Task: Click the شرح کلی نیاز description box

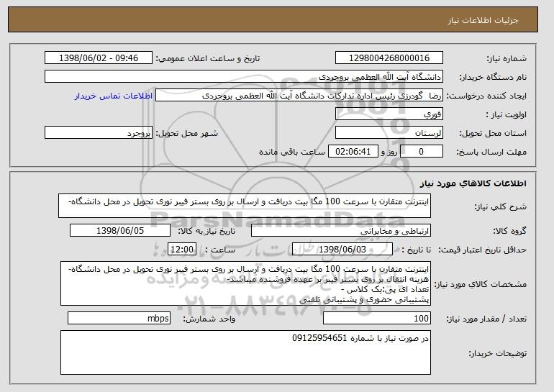Action: pyautogui.click(x=245, y=206)
